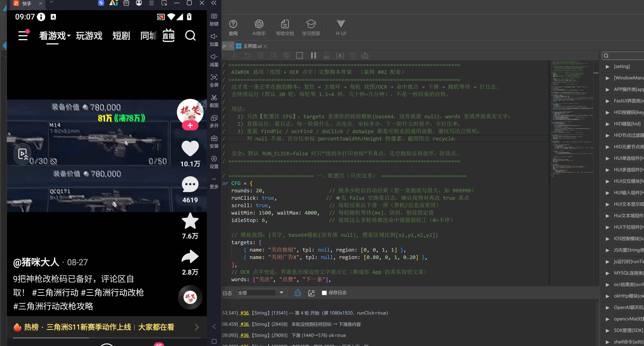Open emulator toolbox icon in title bar

click(x=126, y=3)
